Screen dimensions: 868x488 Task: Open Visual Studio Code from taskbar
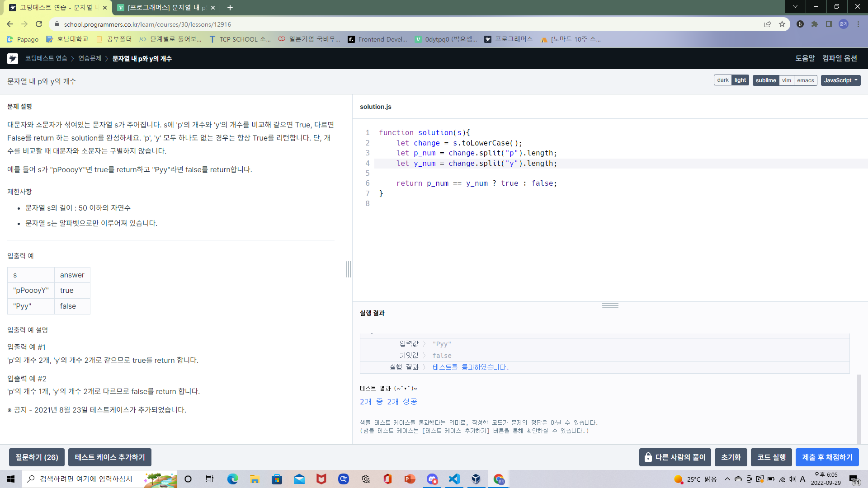[454, 479]
